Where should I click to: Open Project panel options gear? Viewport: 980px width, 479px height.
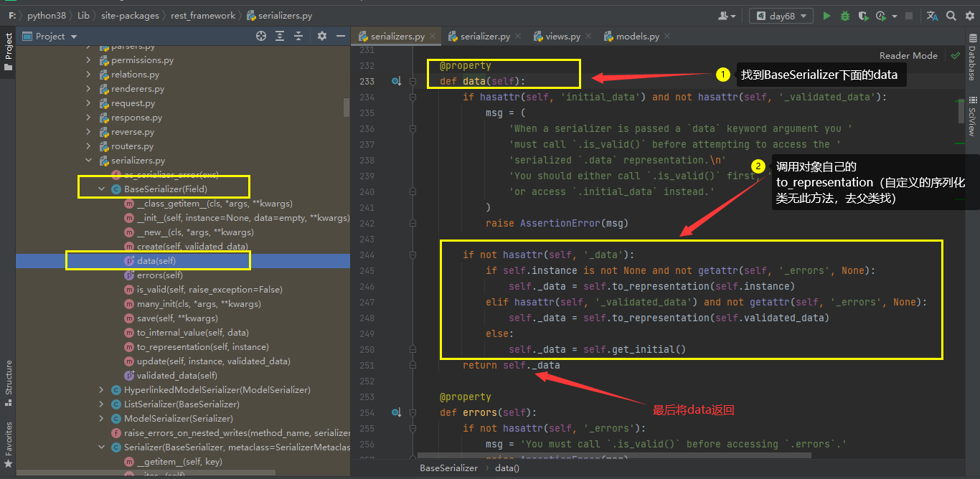point(321,36)
